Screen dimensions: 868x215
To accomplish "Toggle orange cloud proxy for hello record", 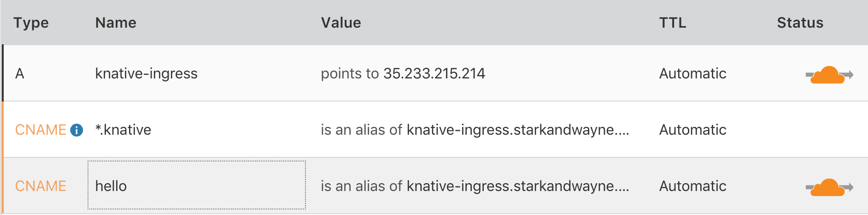I will click(x=829, y=187).
